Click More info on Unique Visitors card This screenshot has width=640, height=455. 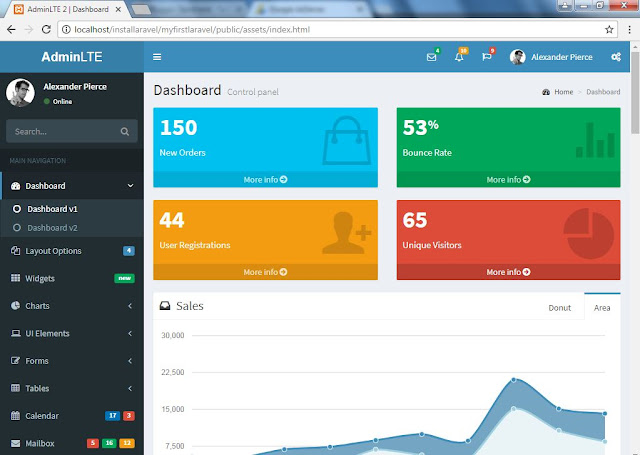click(x=508, y=272)
